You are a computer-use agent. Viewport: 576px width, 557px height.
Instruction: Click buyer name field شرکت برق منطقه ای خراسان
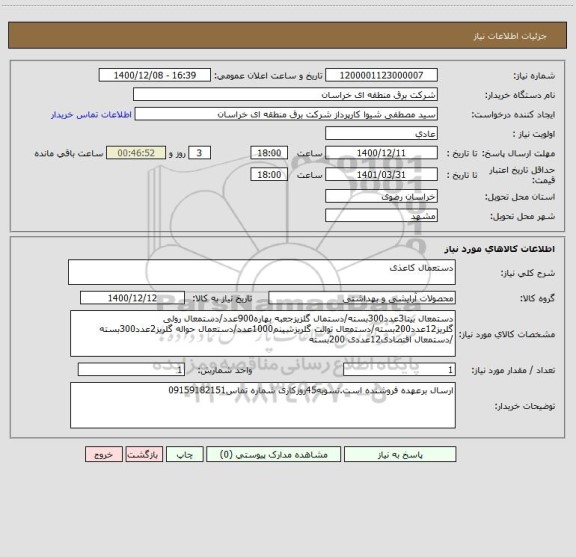[285, 95]
